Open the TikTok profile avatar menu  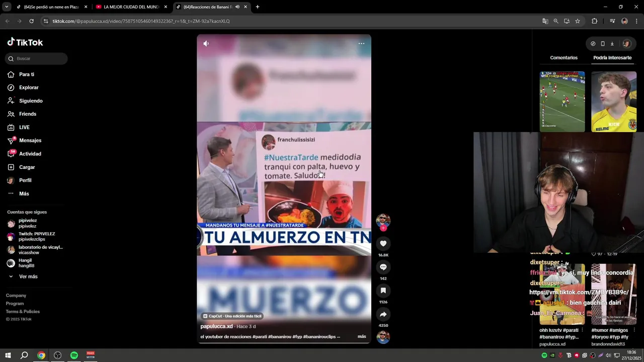pyautogui.click(x=626, y=44)
